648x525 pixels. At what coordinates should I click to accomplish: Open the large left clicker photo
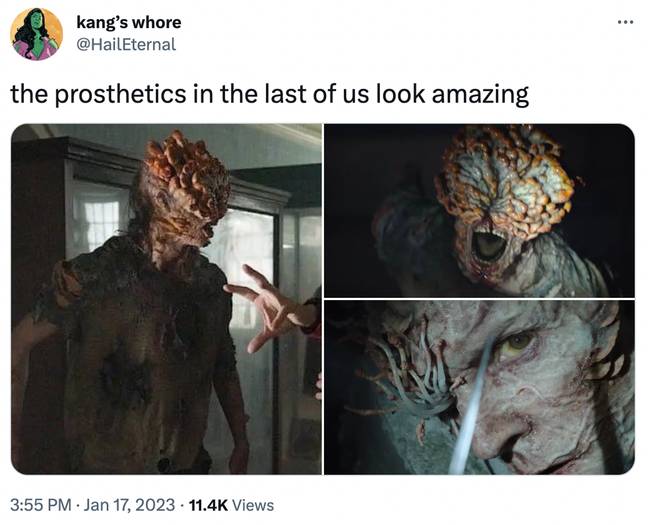166,299
